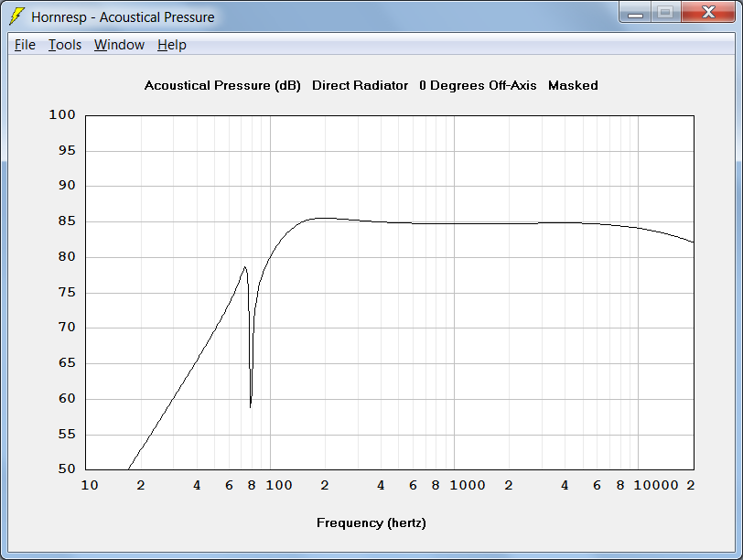Click the Hornresp lightning bolt icon

click(x=16, y=16)
